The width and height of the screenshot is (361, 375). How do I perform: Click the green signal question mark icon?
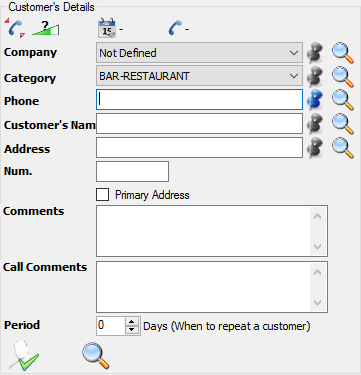pos(46,28)
